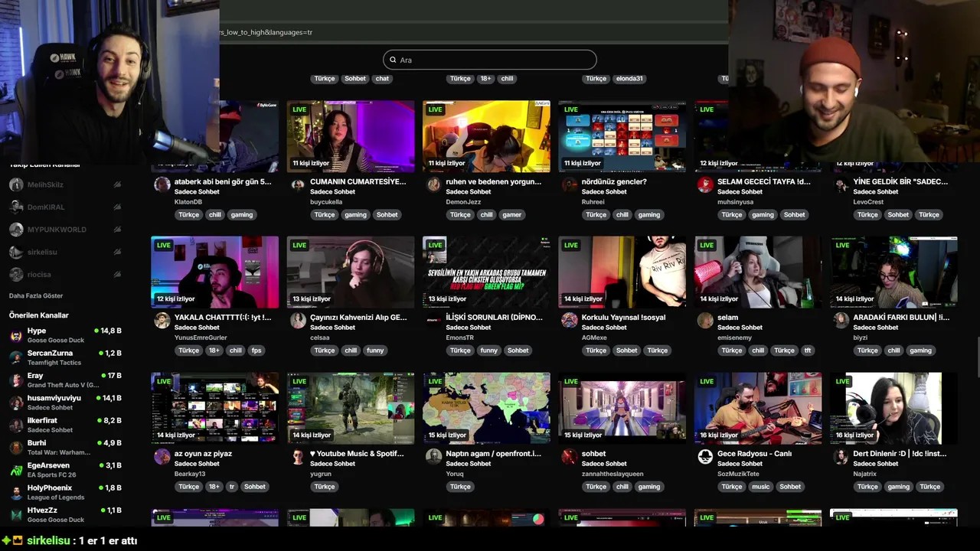
Task: Click the H1vezZz channel avatar
Action: 16,514
